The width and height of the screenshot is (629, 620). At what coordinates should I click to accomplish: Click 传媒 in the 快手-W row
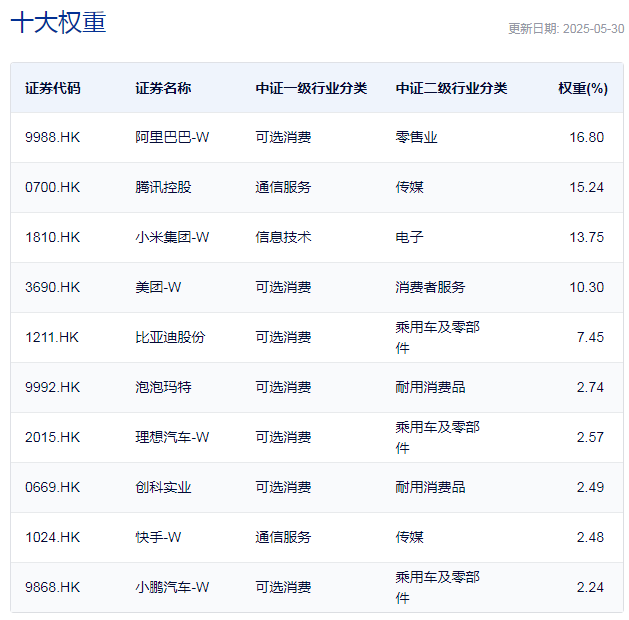410,537
